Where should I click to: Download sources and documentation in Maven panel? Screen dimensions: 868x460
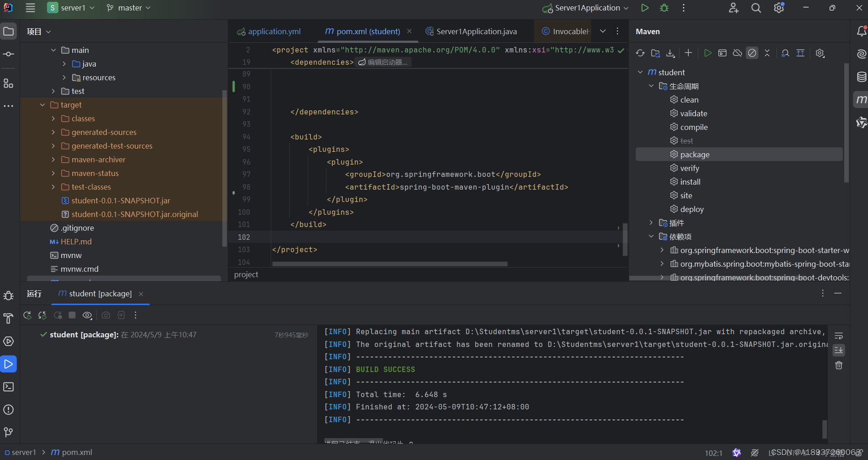coord(670,53)
